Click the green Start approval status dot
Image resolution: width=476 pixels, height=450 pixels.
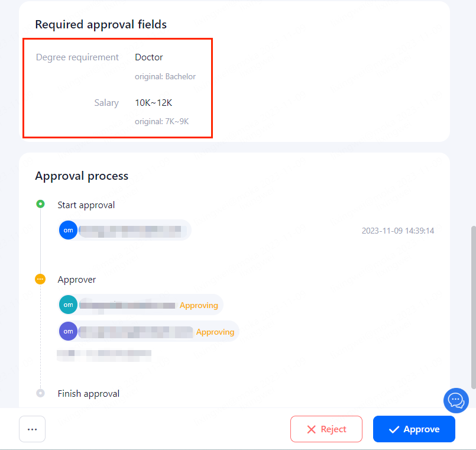tap(40, 204)
